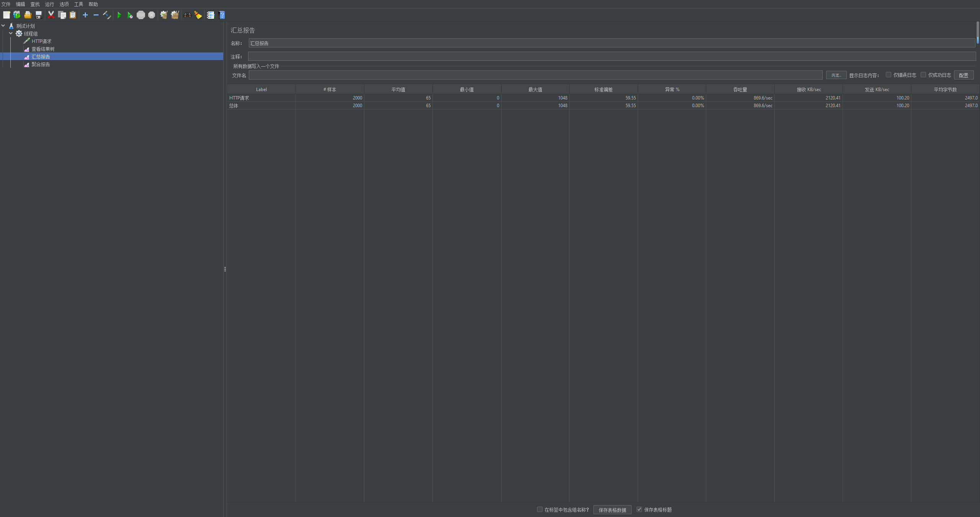Click the Cut scissors icon
The height and width of the screenshot is (517, 980).
51,15
